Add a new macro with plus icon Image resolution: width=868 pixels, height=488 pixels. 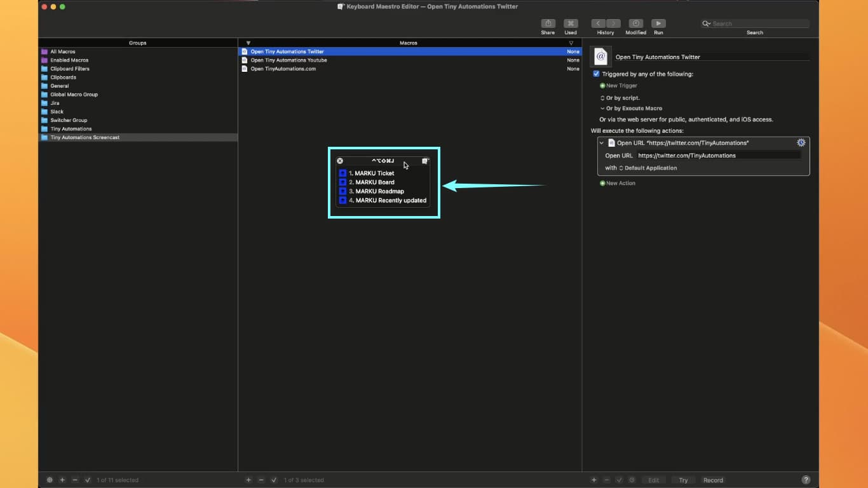pyautogui.click(x=248, y=480)
